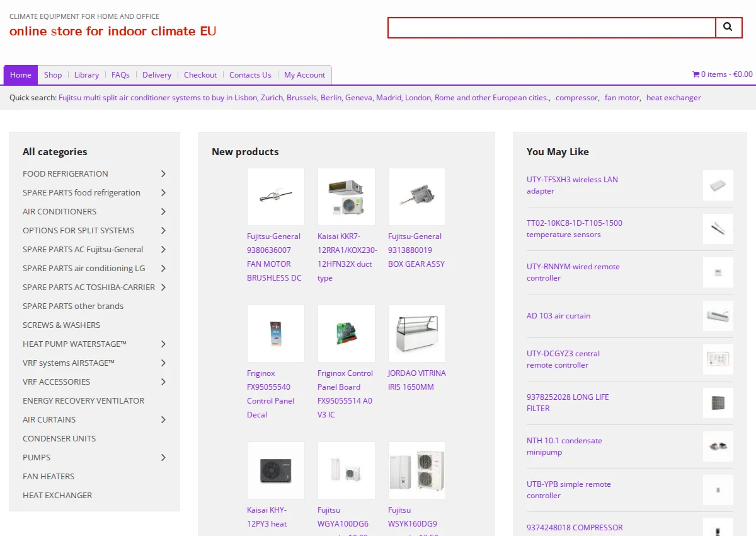This screenshot has height=536, width=756.
Task: Click the heat exchanger quick search link
Action: tap(673, 98)
